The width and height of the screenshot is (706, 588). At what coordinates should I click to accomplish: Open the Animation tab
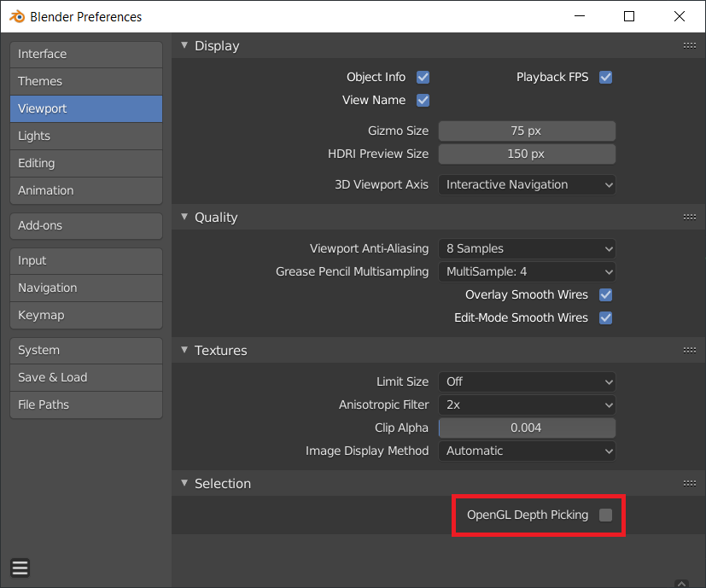click(86, 190)
